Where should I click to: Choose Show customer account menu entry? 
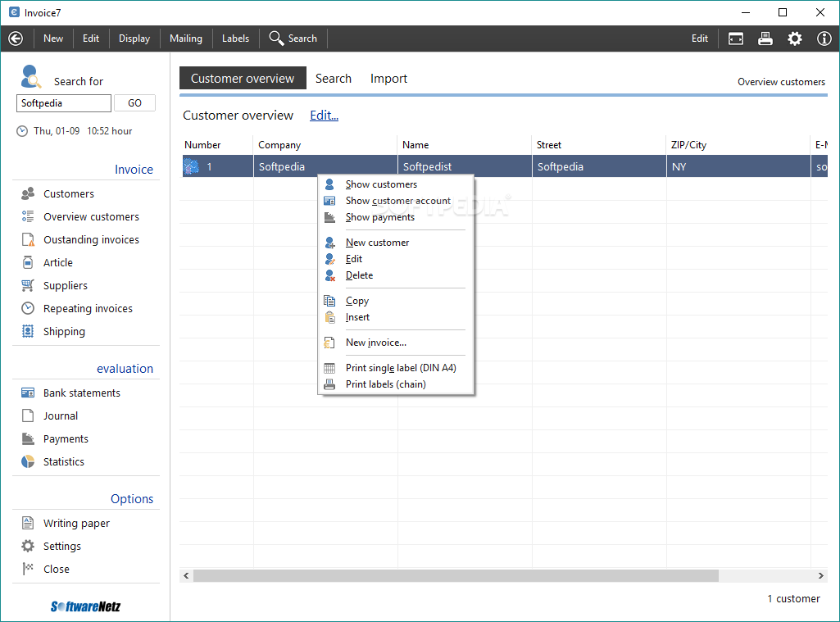pos(396,201)
